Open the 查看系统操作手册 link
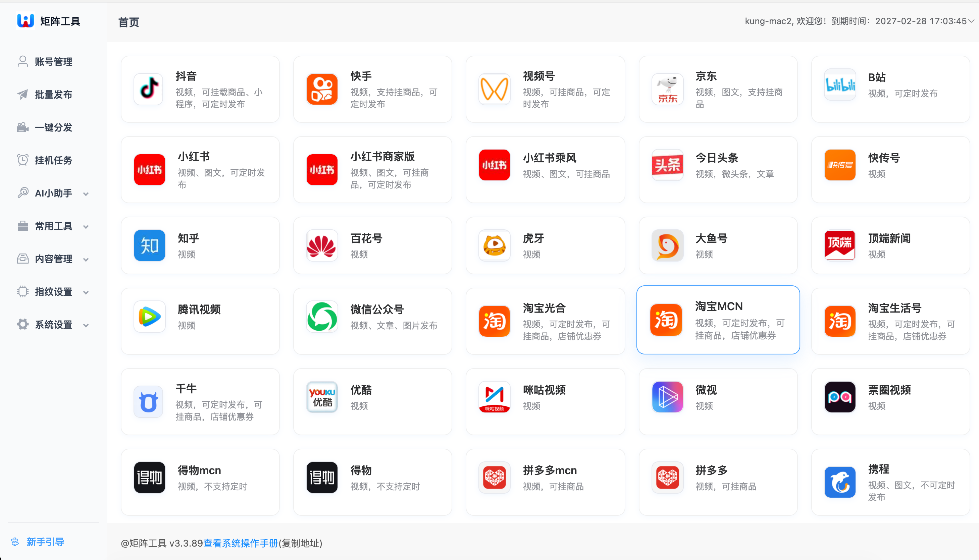Viewport: 979px width, 560px height. coord(241,543)
